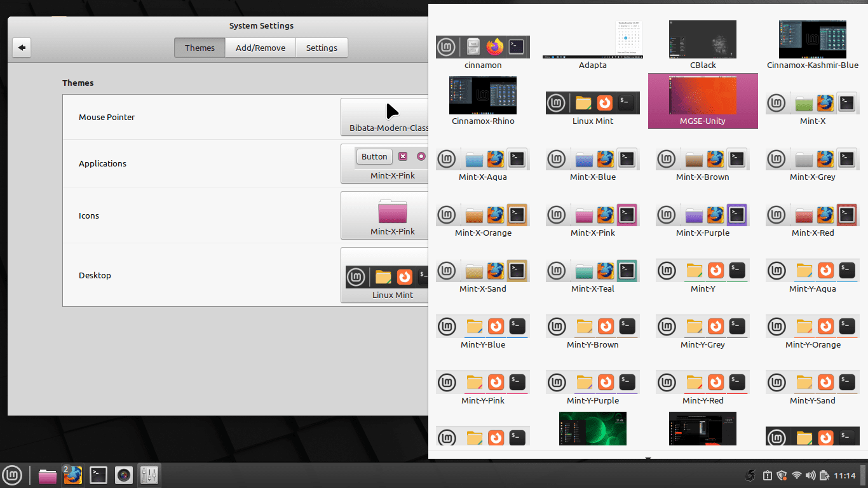Switch to Firefox in the panel

[73, 475]
